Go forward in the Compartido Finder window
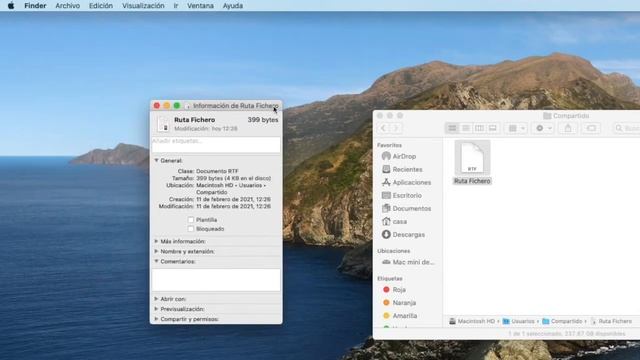Image resolution: width=640 pixels, height=360 pixels. click(396, 128)
